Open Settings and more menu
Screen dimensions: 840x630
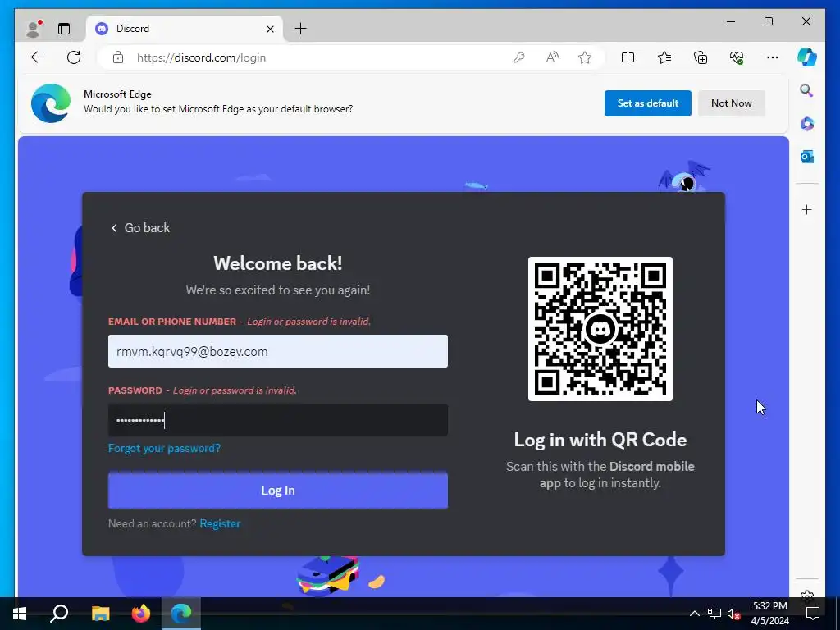[x=773, y=57]
